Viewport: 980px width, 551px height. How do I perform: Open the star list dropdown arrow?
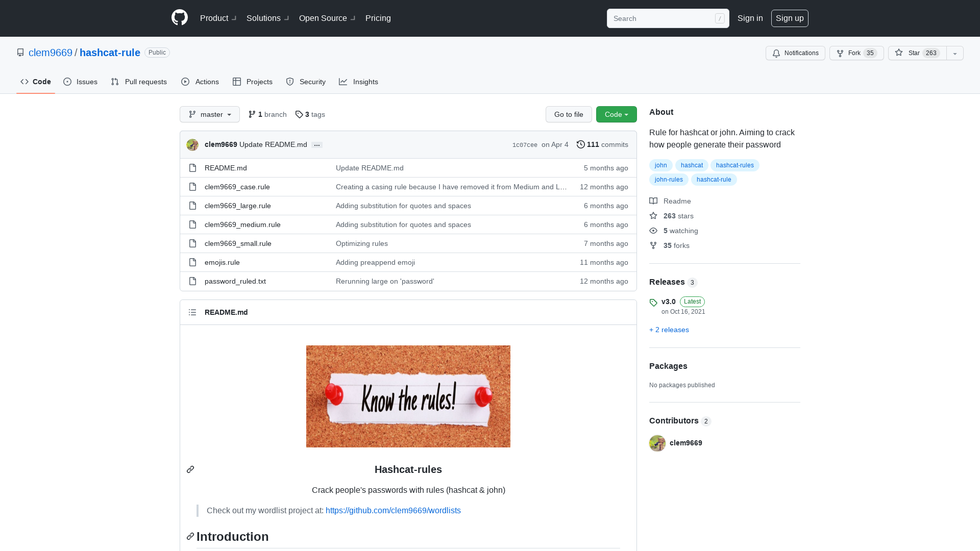(x=955, y=53)
